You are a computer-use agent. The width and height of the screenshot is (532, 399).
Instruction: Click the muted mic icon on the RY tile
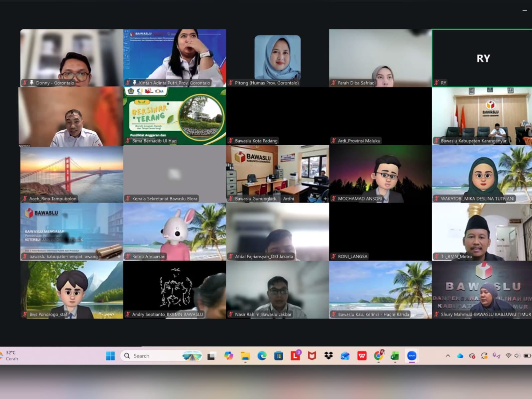437,83
